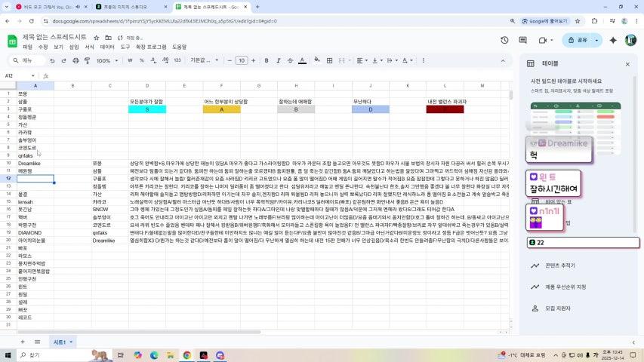Toggle strikethrough formatting
The width and height of the screenshot is (644, 362).
pyautogui.click(x=288, y=60)
